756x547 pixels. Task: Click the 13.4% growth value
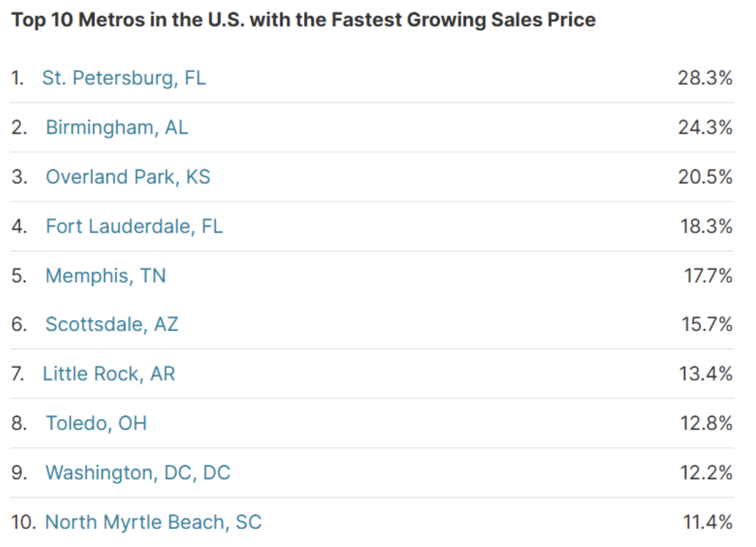(x=706, y=374)
